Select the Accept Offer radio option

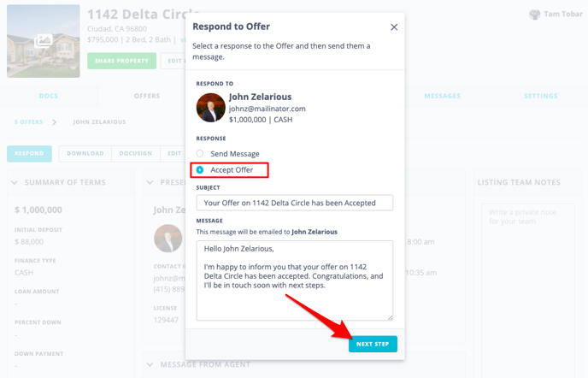200,169
